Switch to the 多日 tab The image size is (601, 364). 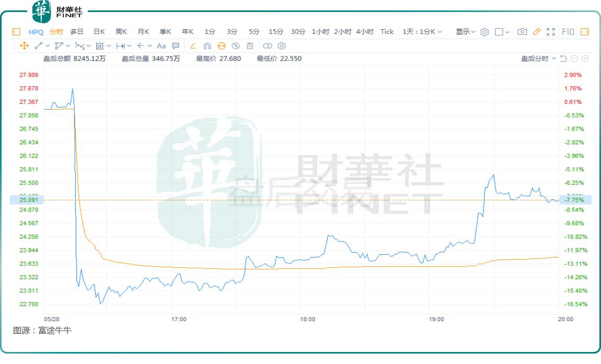pos(76,32)
